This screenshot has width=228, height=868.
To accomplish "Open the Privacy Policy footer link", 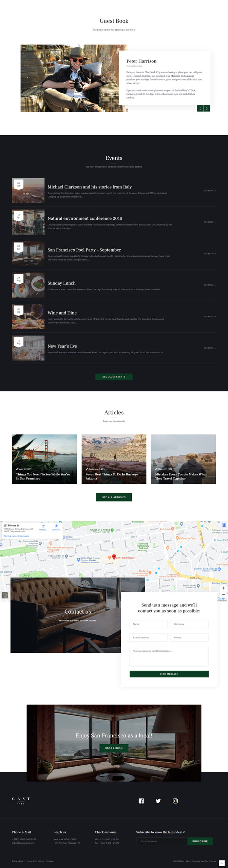I will tap(18, 861).
